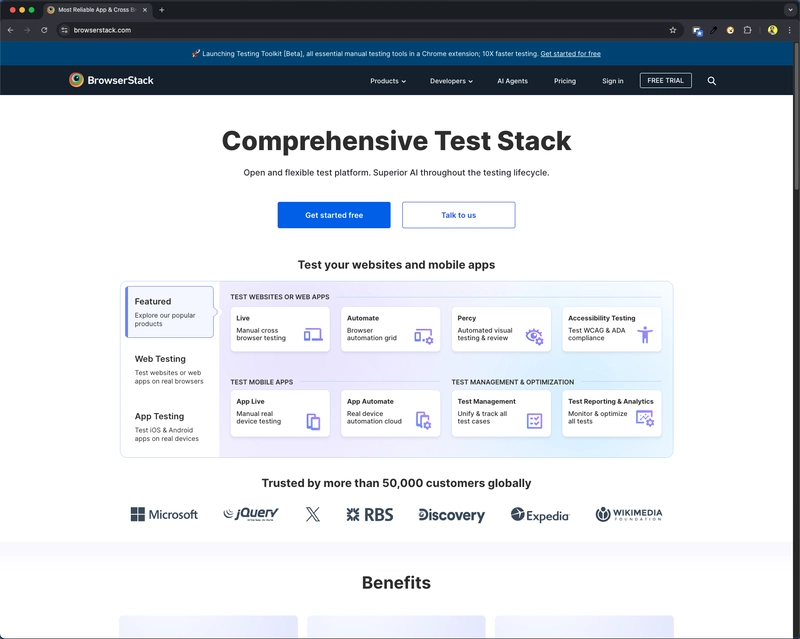This screenshot has width=800, height=639.
Task: Close the BrowserStack browser tab
Action: 145,10
